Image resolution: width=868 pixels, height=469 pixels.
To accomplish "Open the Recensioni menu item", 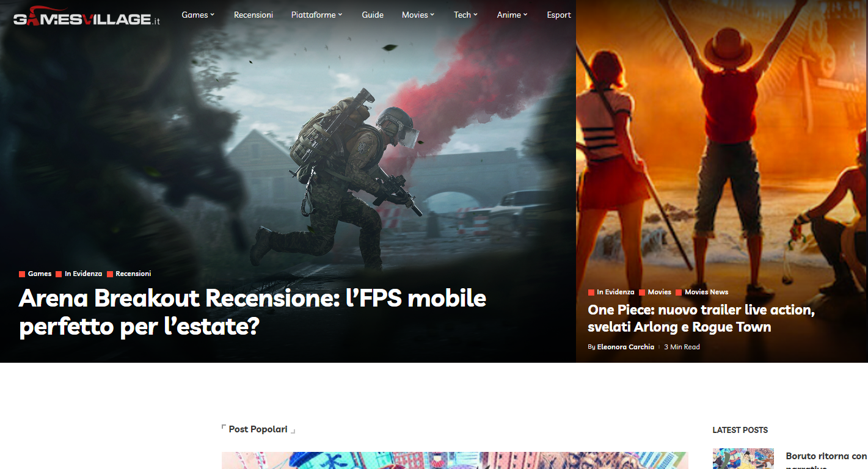I will point(253,15).
